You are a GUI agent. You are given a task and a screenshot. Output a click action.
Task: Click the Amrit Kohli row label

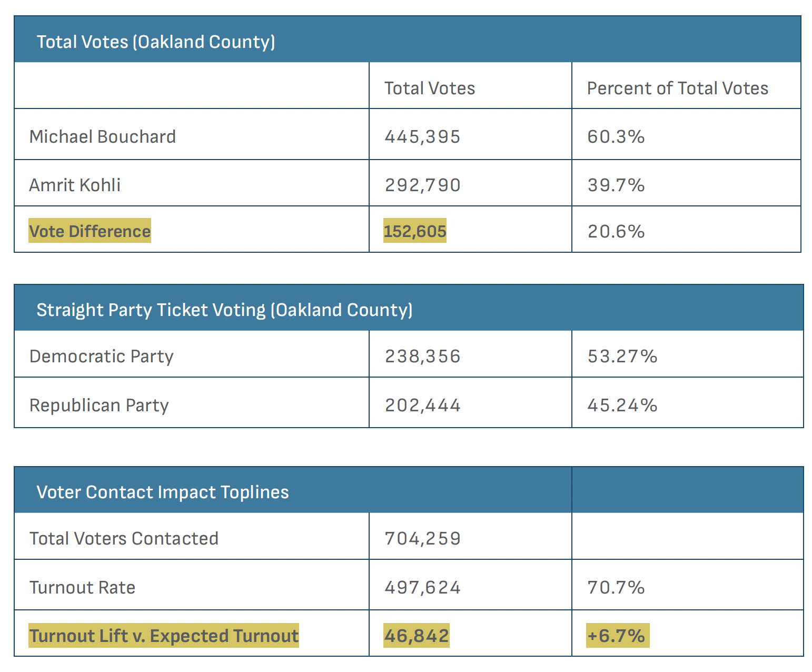pos(75,185)
